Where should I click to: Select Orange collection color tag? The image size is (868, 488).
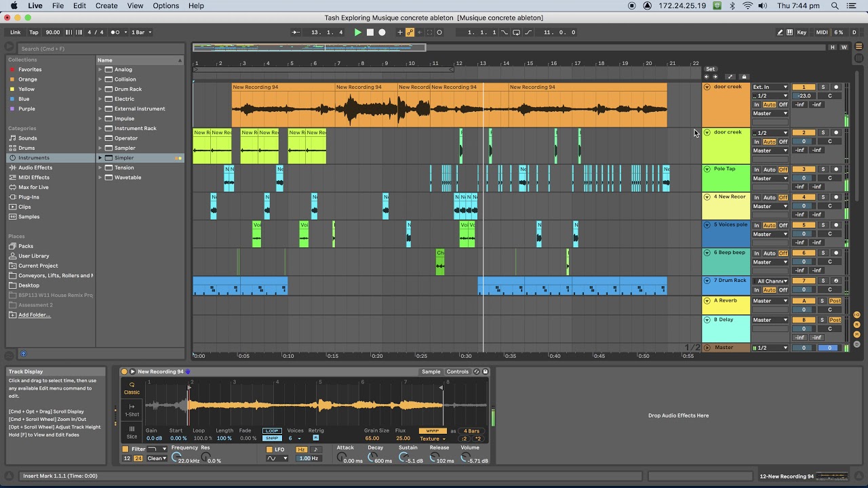pos(28,79)
